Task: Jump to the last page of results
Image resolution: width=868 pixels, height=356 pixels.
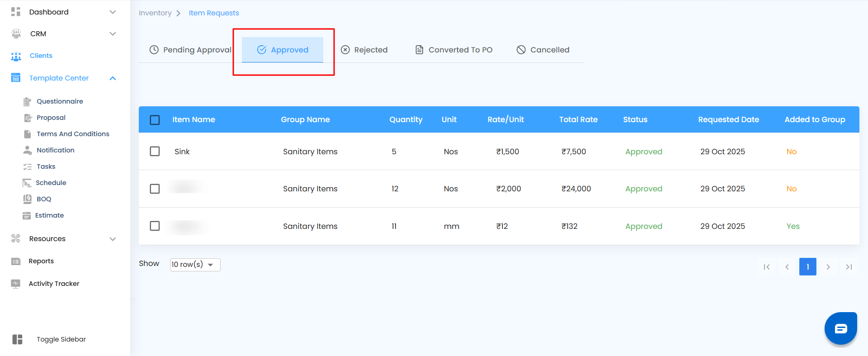Action: click(x=849, y=267)
